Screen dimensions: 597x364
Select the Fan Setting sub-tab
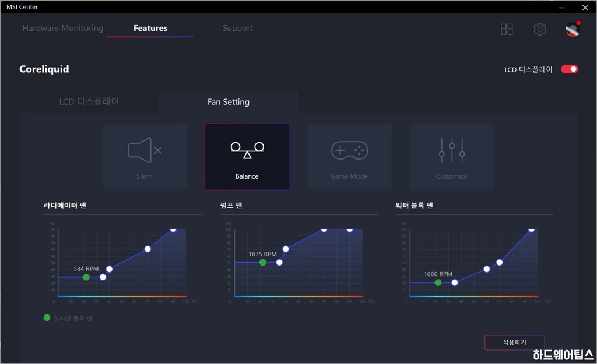click(x=229, y=102)
